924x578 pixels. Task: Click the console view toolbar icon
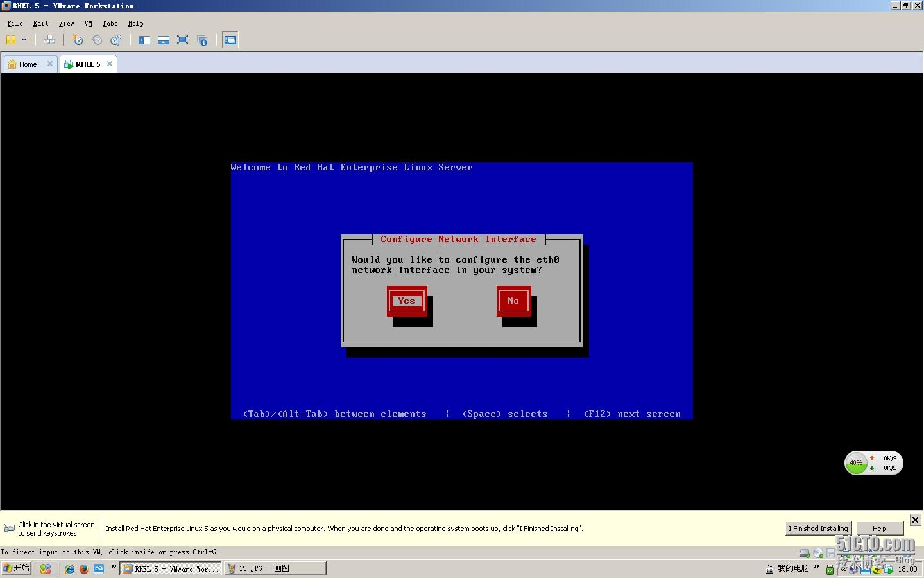pyautogui.click(x=230, y=40)
